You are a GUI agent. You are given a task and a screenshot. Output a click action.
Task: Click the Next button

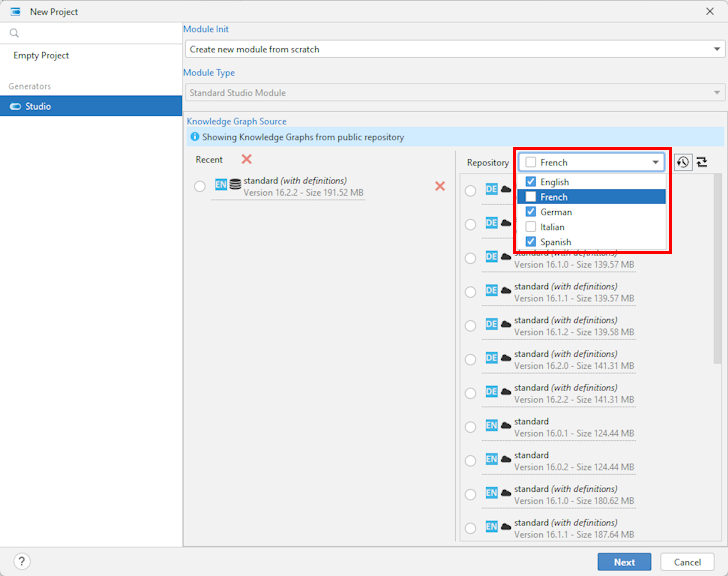[x=624, y=562]
